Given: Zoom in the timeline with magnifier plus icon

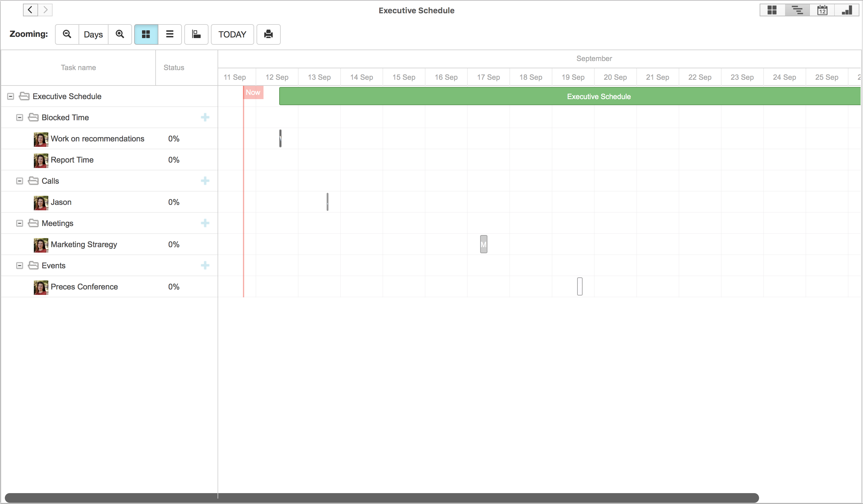Looking at the screenshot, I should click(120, 34).
